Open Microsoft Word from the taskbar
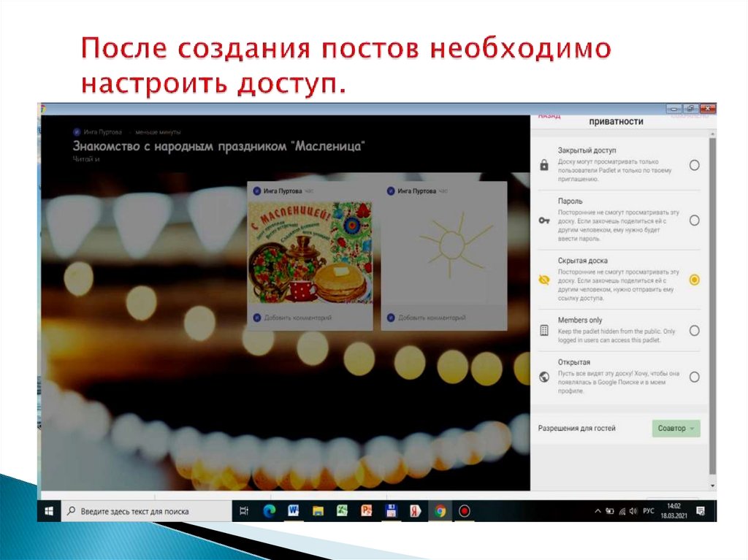Screen dimensions: 748x560 [x=294, y=511]
